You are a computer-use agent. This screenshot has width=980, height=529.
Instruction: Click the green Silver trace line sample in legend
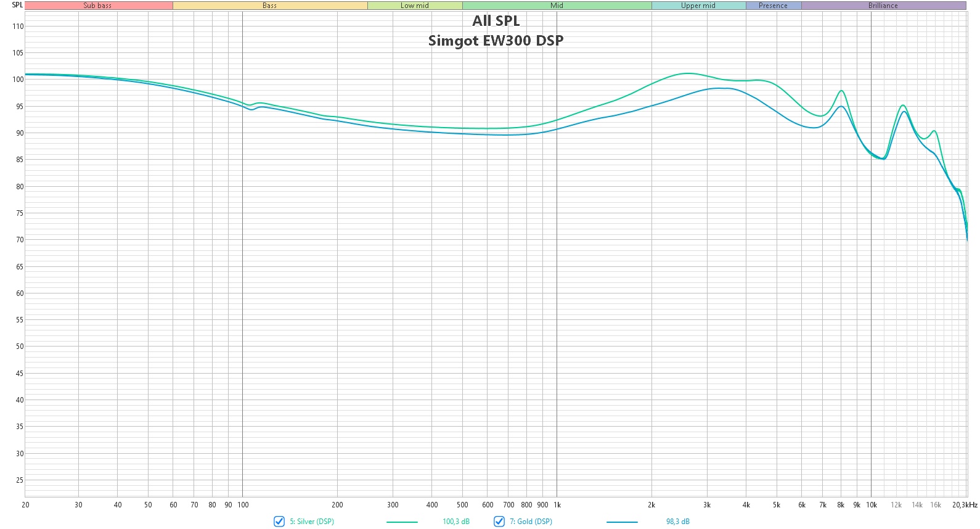(x=402, y=522)
